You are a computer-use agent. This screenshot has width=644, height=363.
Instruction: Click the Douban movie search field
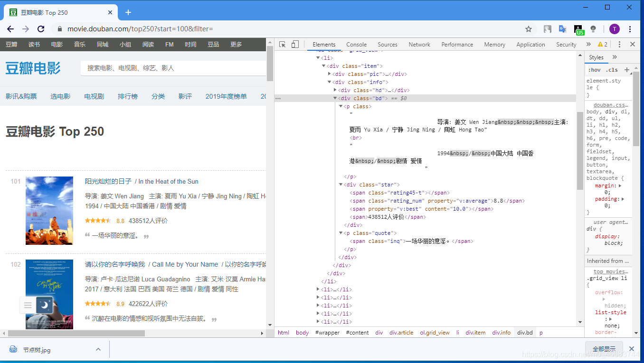click(173, 68)
